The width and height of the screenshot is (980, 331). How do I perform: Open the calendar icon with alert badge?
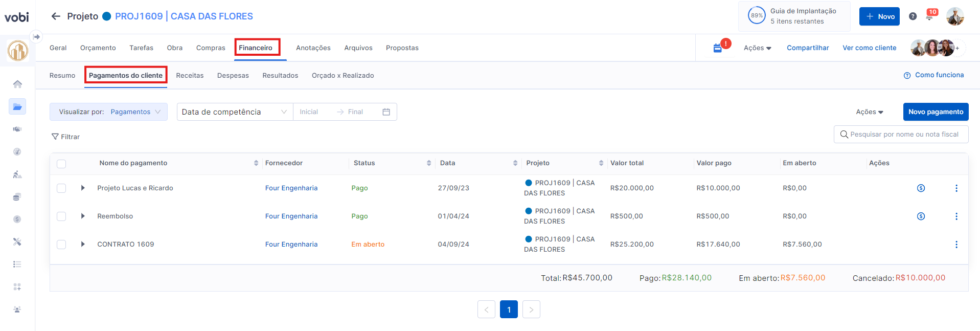pos(718,48)
